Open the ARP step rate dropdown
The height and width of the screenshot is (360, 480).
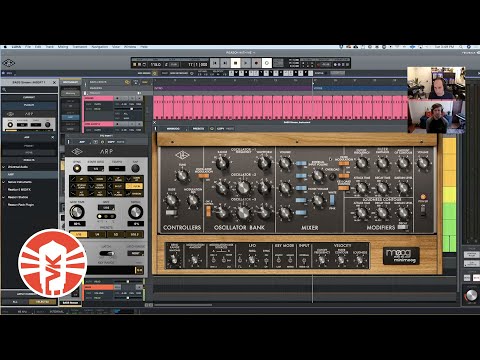tap(96, 169)
